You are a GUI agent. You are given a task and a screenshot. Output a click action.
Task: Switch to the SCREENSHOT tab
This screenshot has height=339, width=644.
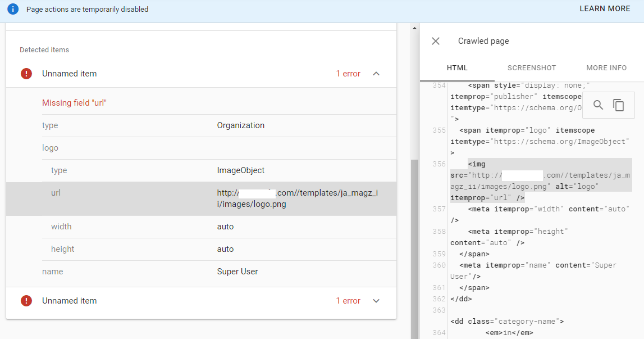(x=531, y=67)
